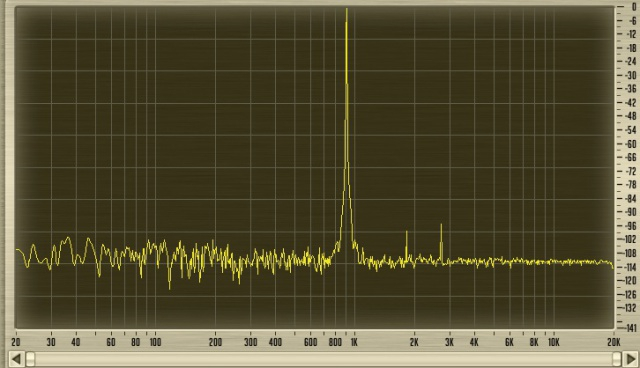Click the -24 dB level scale label
Viewport: 640px width, 368px height.
630,62
